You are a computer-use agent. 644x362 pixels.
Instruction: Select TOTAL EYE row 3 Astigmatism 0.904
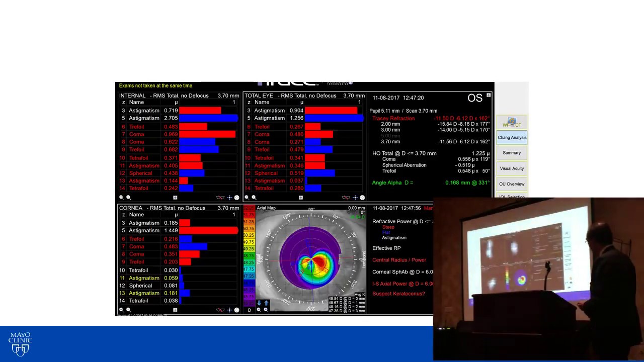coord(304,111)
